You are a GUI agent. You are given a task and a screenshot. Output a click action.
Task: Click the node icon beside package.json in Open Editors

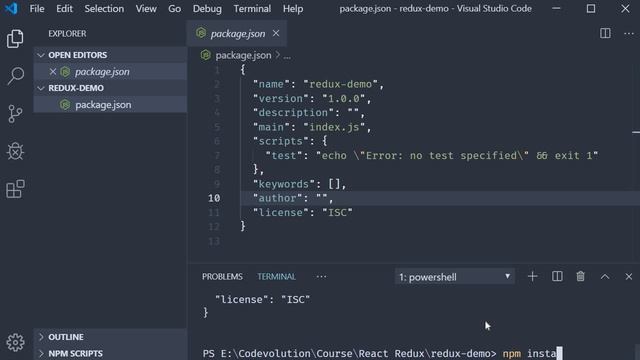(65, 72)
